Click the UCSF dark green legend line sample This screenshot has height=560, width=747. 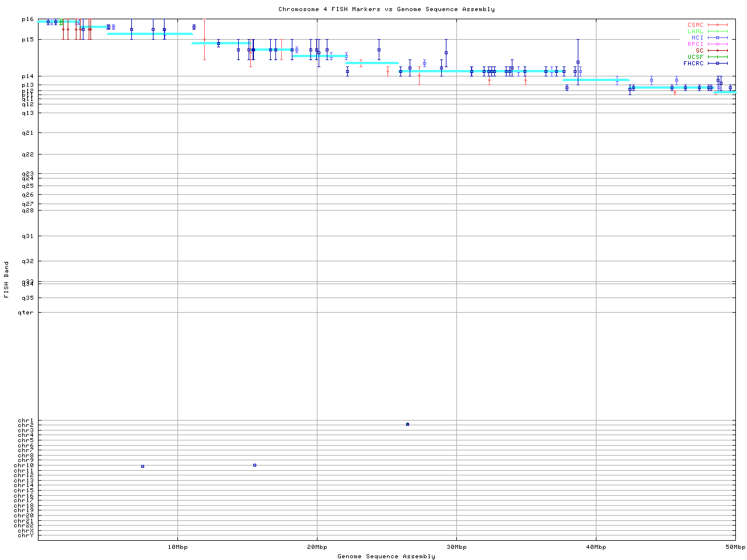tap(718, 57)
